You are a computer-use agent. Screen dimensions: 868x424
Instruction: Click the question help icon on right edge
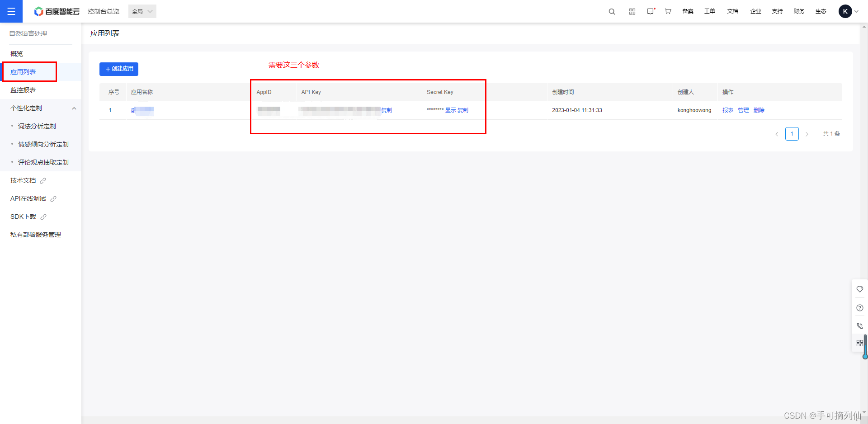(860, 308)
